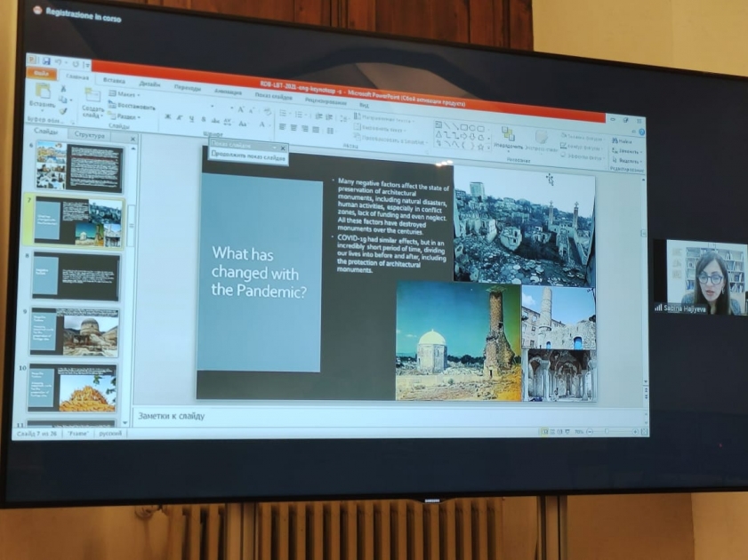
Task: Click the Format Painter brush icon
Action: coord(63,110)
